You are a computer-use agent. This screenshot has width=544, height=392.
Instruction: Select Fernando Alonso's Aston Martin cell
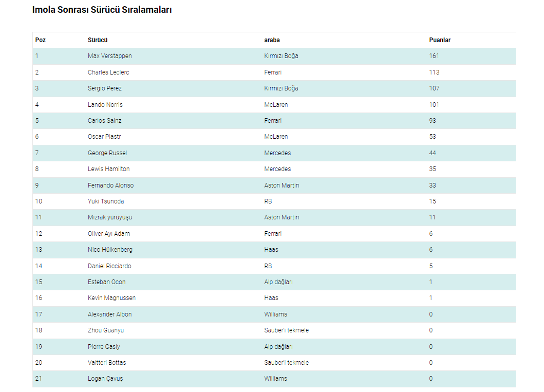[282, 185]
